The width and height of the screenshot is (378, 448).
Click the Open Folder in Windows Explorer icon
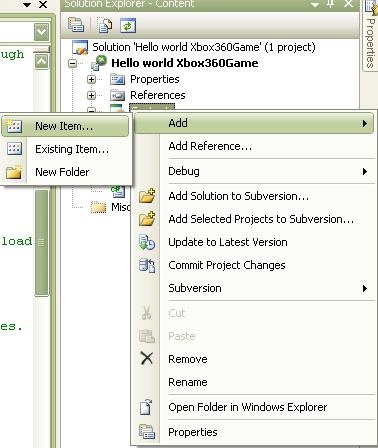[146, 407]
